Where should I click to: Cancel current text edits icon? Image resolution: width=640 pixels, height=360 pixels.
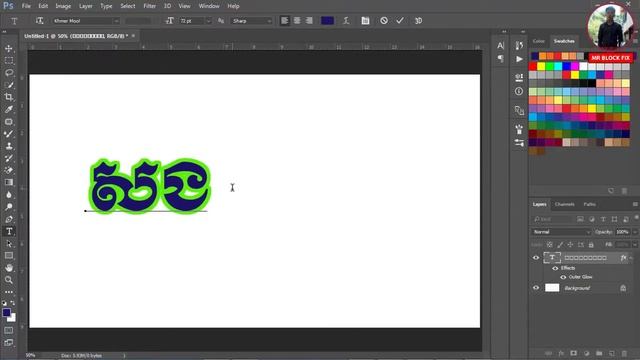(384, 21)
